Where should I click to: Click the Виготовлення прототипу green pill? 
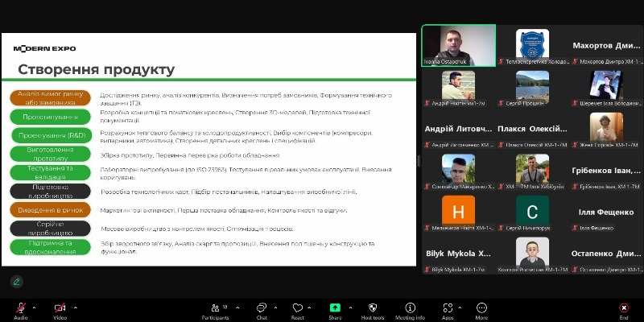[50, 154]
